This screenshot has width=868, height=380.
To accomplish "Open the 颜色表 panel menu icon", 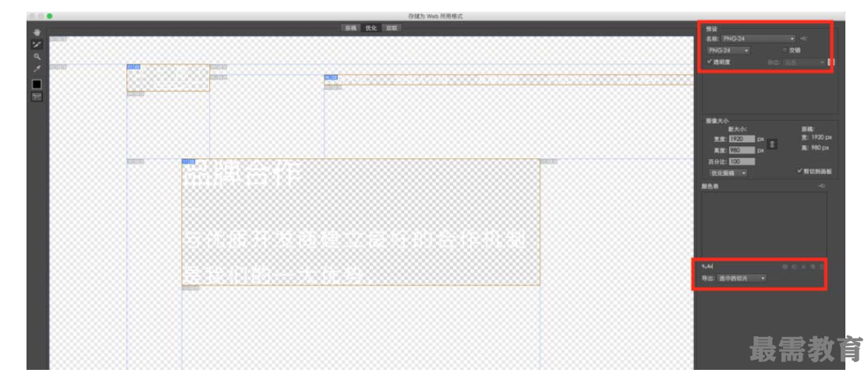I will 821,186.
